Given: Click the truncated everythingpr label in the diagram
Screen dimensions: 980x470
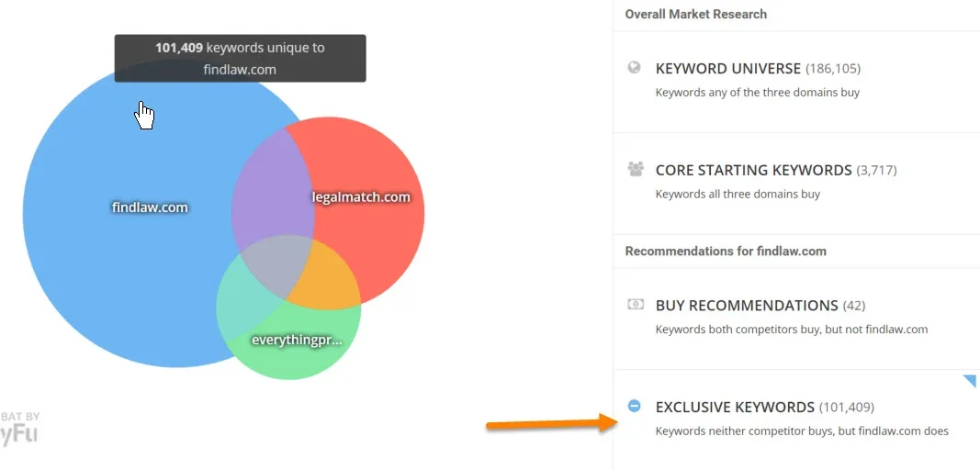Looking at the screenshot, I should pos(296,340).
